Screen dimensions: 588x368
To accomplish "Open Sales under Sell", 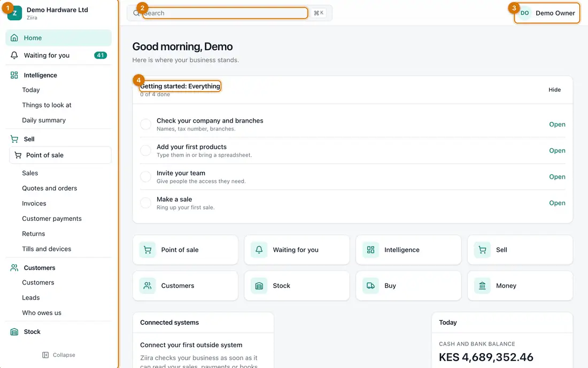I will tap(30, 173).
